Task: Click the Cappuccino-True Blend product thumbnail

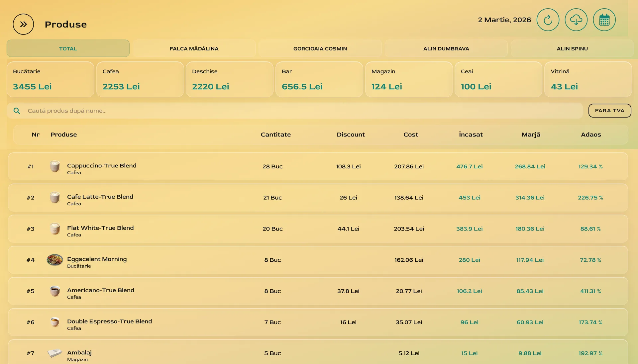Action: tap(55, 166)
